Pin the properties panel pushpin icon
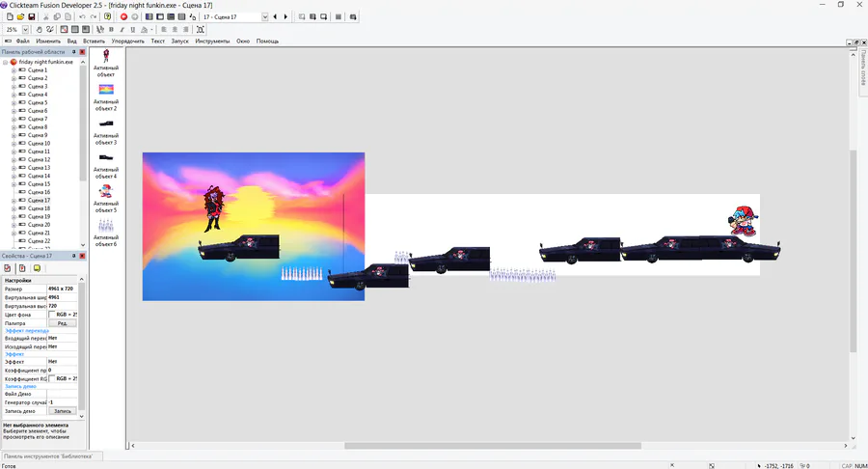868x469 pixels. (73, 256)
